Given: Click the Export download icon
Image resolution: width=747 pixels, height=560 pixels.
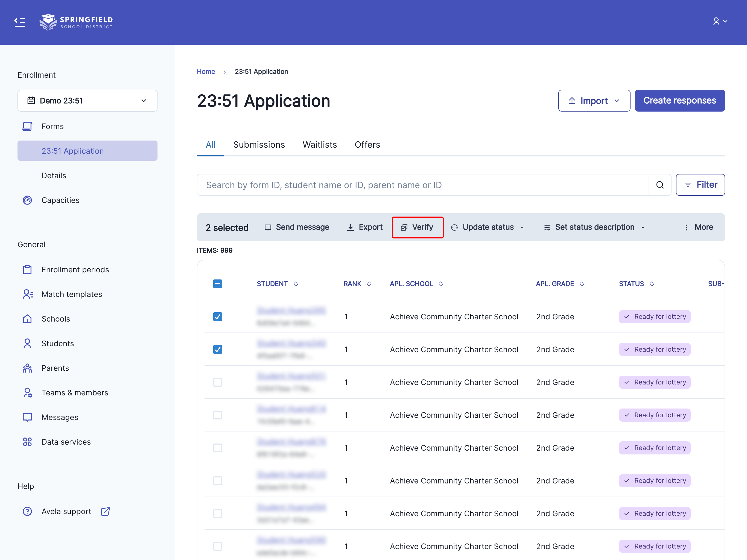Looking at the screenshot, I should point(351,227).
